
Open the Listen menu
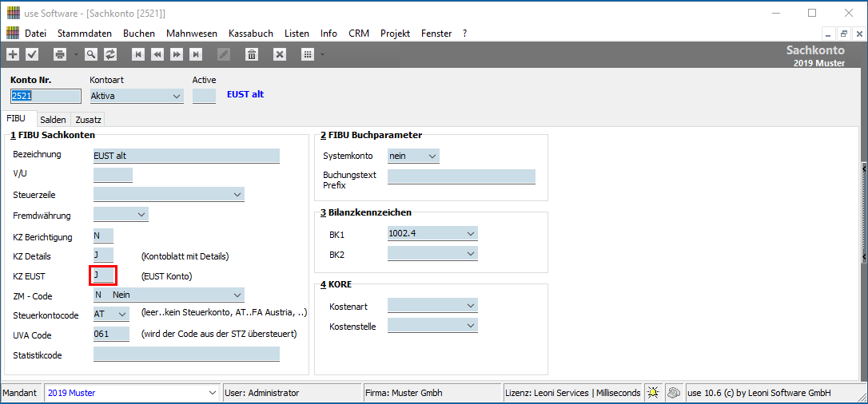coord(297,34)
